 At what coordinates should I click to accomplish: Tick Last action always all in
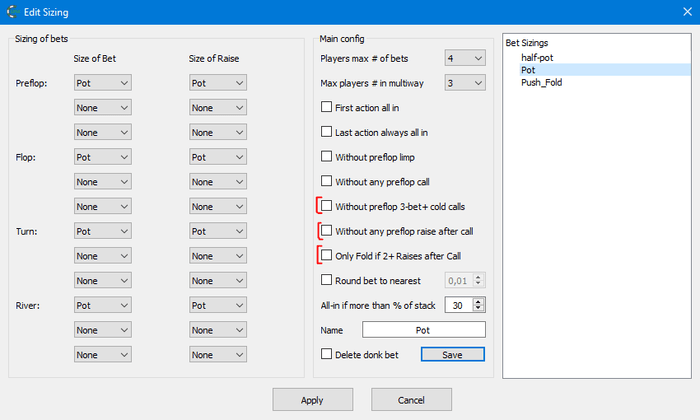(x=327, y=132)
